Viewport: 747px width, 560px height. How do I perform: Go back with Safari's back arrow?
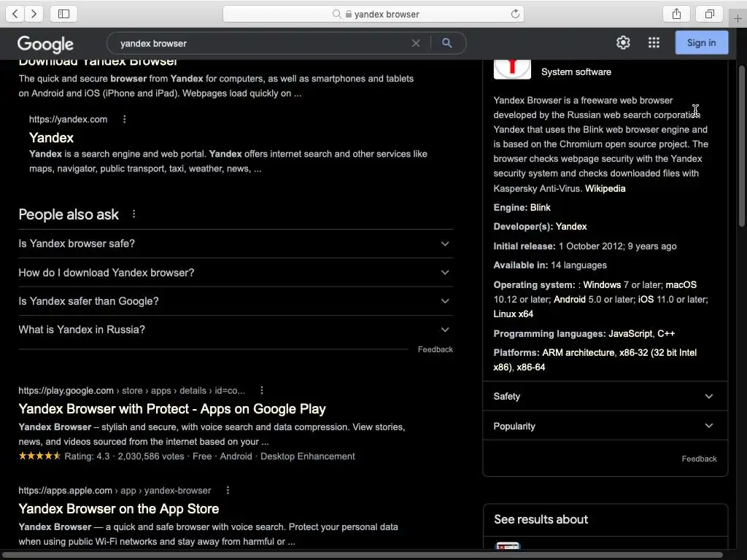point(15,14)
